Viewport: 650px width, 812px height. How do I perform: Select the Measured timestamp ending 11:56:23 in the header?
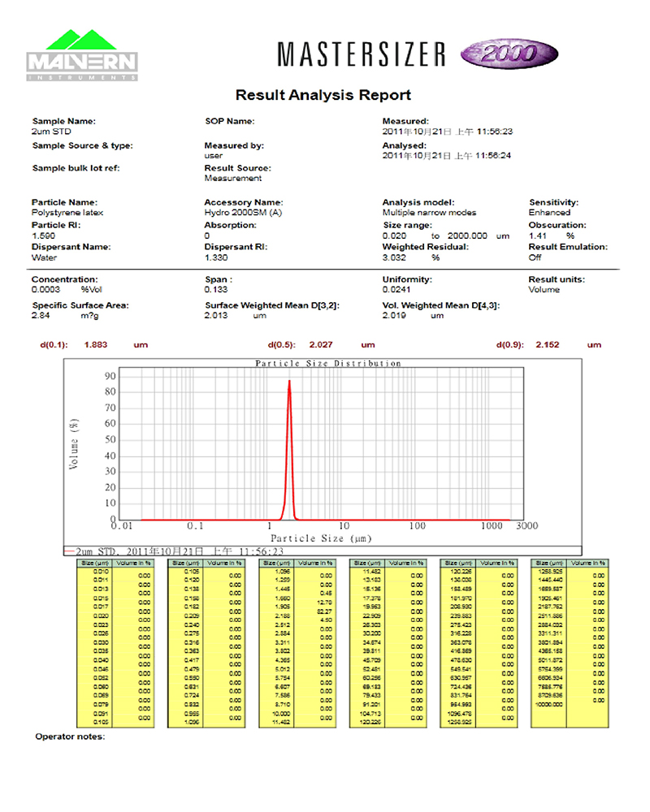click(x=448, y=132)
